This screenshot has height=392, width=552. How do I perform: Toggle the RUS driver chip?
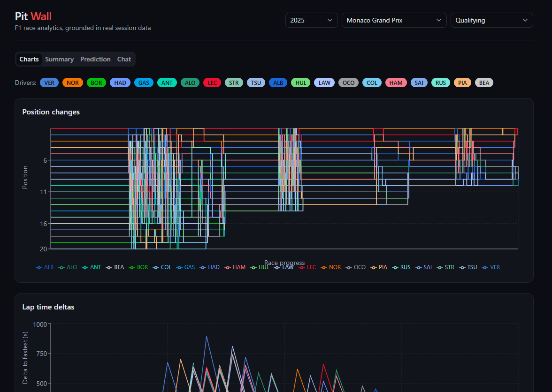point(441,83)
